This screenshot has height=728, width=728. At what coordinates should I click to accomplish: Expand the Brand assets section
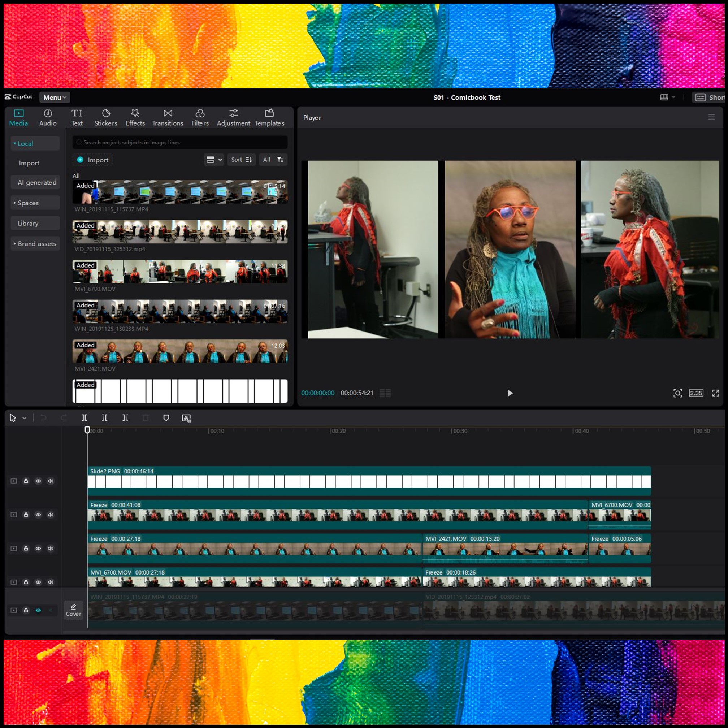point(35,244)
